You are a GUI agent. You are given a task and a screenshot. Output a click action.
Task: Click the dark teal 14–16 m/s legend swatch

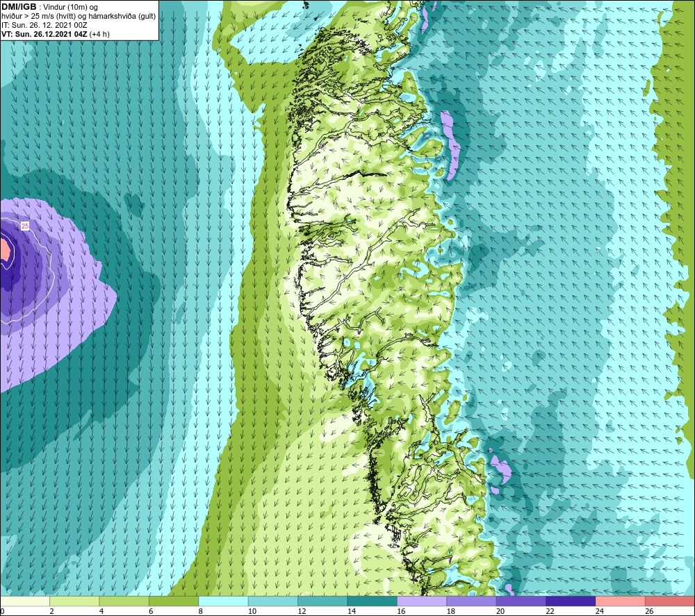click(x=373, y=601)
